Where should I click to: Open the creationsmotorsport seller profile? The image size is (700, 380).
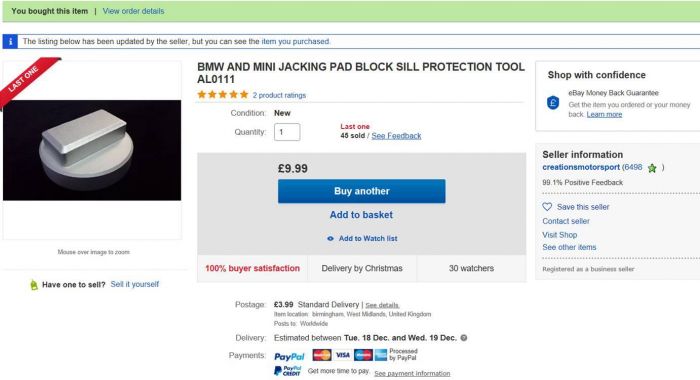581,167
